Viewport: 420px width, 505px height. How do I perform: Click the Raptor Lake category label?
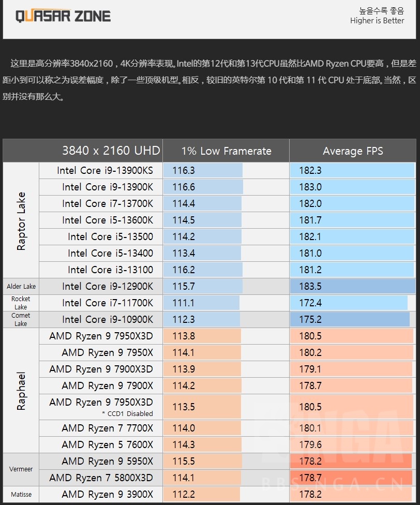click(21, 220)
